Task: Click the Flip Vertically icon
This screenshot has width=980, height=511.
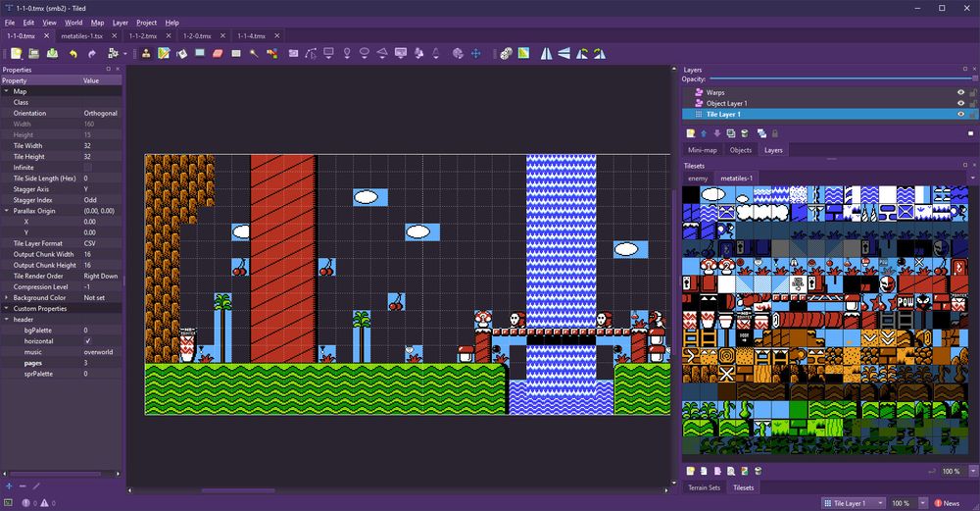Action: [563, 54]
